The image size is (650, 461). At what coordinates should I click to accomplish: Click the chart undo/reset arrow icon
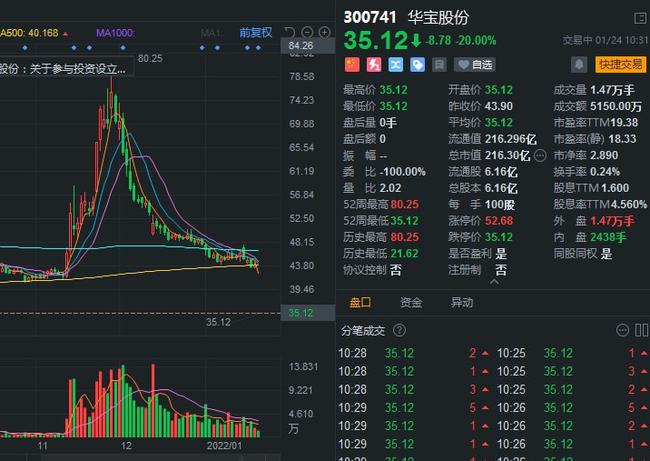point(290,32)
